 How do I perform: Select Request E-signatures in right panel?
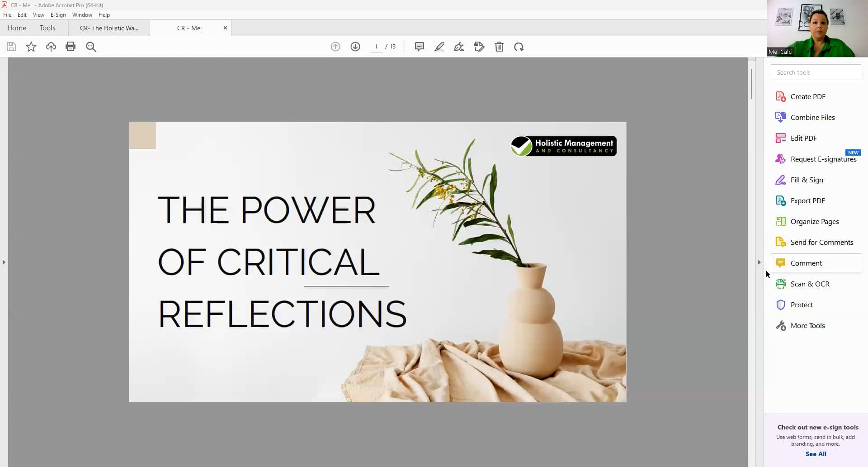click(823, 159)
